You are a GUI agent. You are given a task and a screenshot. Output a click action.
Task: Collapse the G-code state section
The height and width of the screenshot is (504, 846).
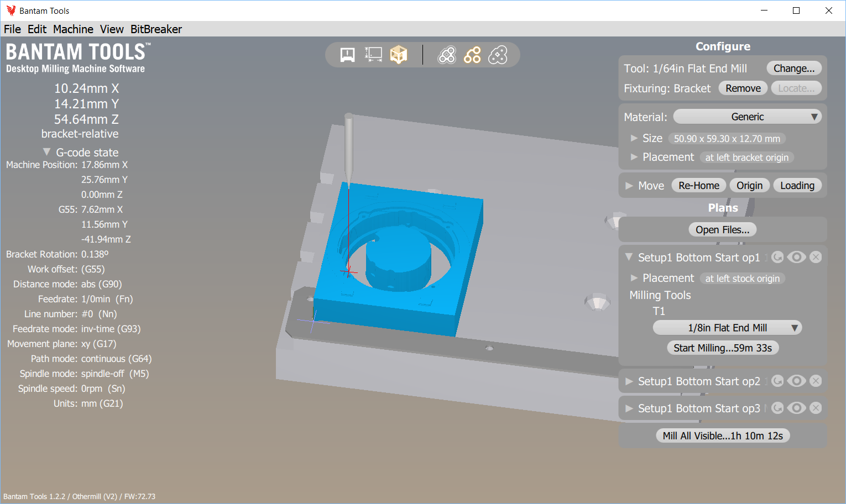pyautogui.click(x=46, y=151)
